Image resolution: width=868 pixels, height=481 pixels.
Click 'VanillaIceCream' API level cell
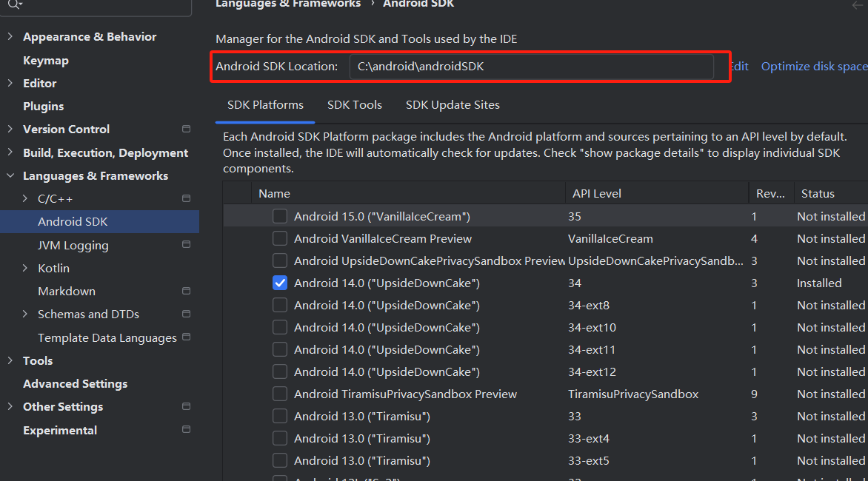(610, 239)
